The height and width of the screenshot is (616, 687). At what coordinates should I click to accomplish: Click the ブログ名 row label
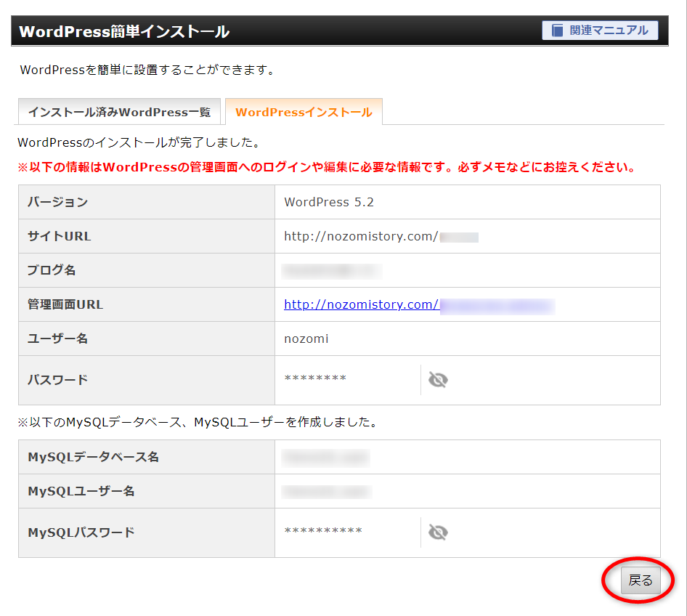(x=52, y=270)
